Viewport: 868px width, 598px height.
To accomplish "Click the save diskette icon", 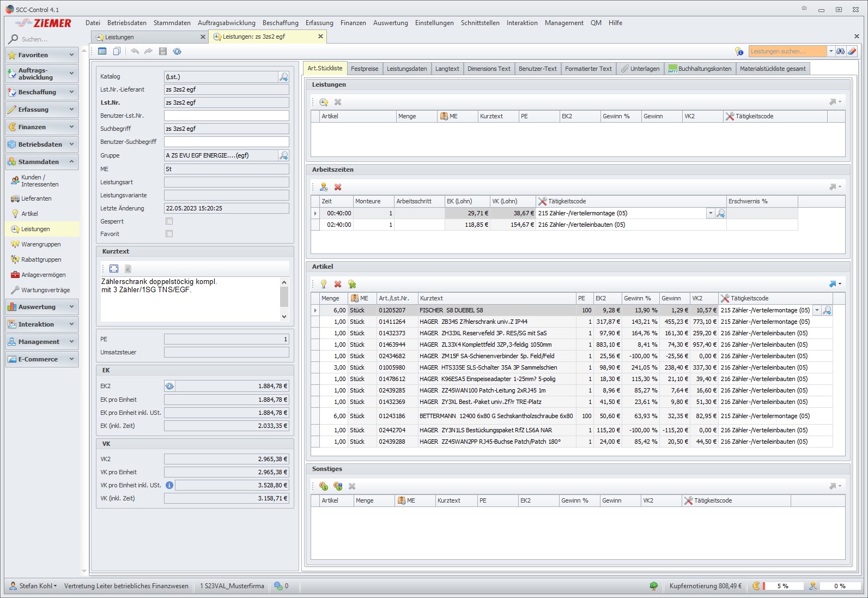I will point(162,51).
